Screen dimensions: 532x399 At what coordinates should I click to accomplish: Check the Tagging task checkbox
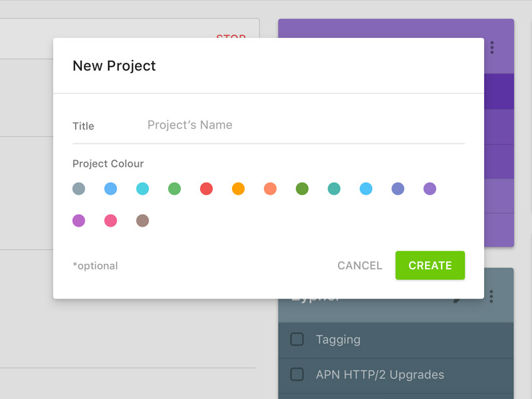297,339
